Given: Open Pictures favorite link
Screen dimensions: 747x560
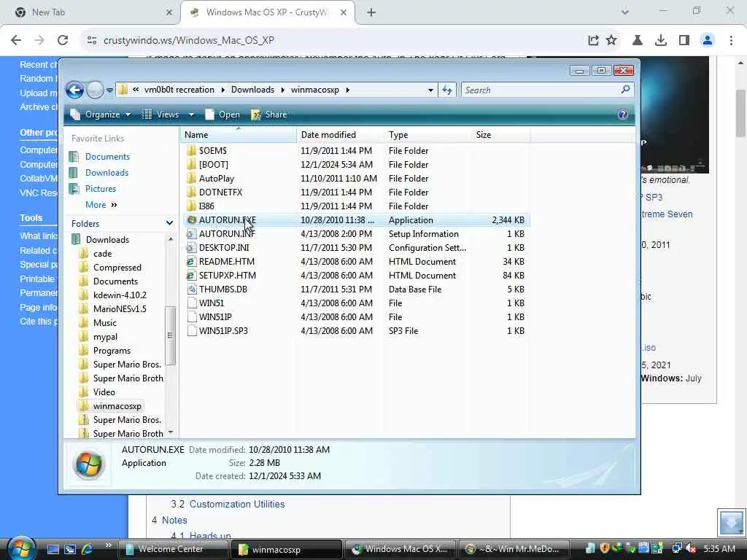Looking at the screenshot, I should [101, 189].
